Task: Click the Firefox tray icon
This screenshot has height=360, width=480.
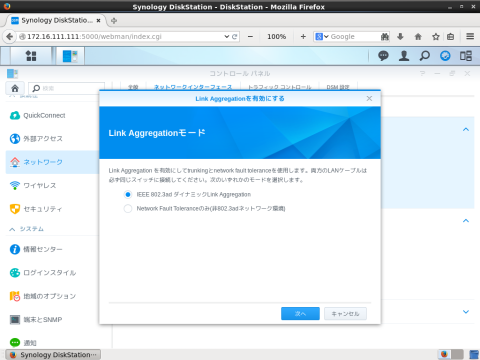Action: click(444, 354)
